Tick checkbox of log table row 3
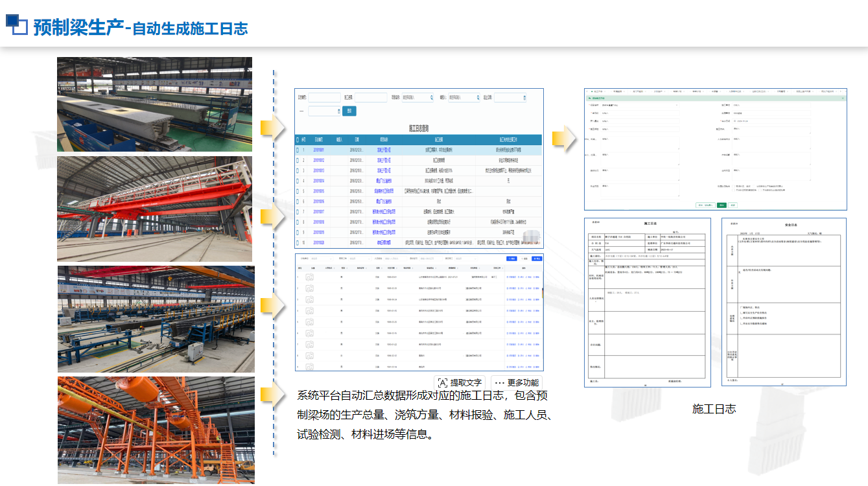Viewport: 868px width, 486px height. 298,170
